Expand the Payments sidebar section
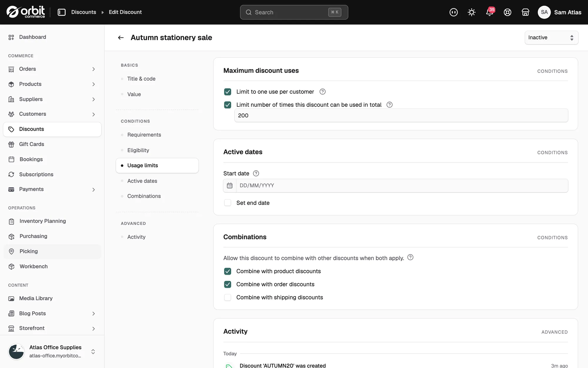 93,190
